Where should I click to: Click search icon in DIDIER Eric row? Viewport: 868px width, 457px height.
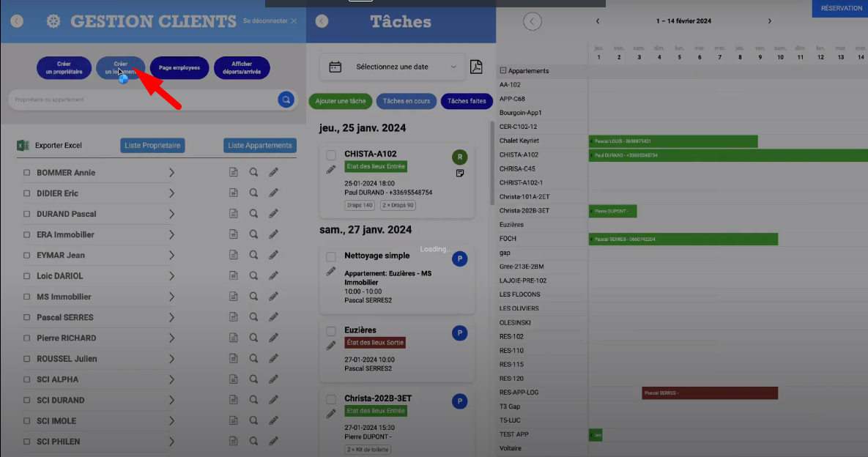(253, 193)
